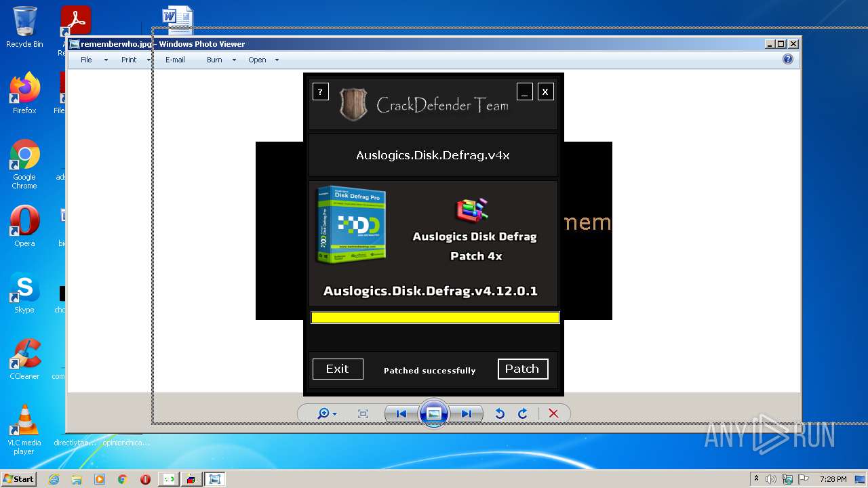Open Opera from the taskbar
Viewport: 868px width, 488px height.
145,479
